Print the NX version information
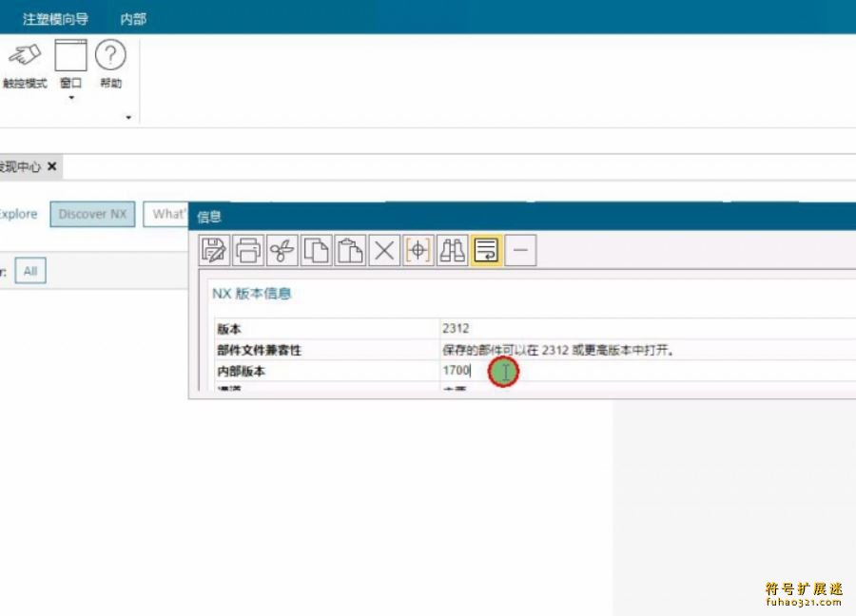Image resolution: width=856 pixels, height=616 pixels. click(x=247, y=250)
